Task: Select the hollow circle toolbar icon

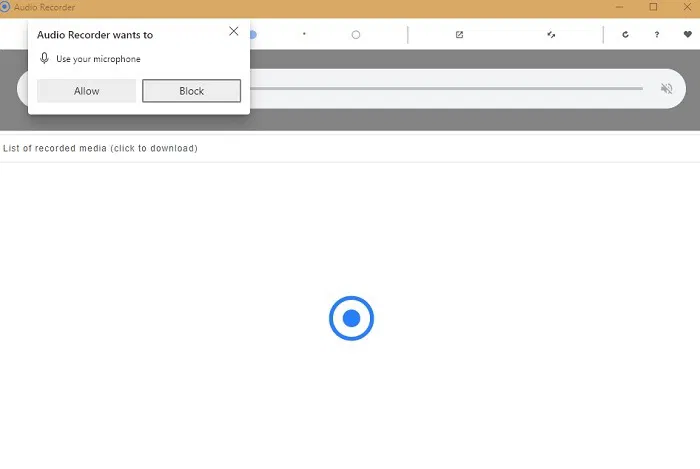Action: 356,34
